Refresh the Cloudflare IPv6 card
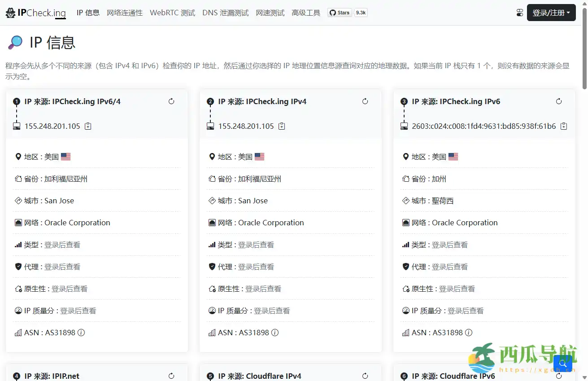588x381 pixels. coord(558,376)
